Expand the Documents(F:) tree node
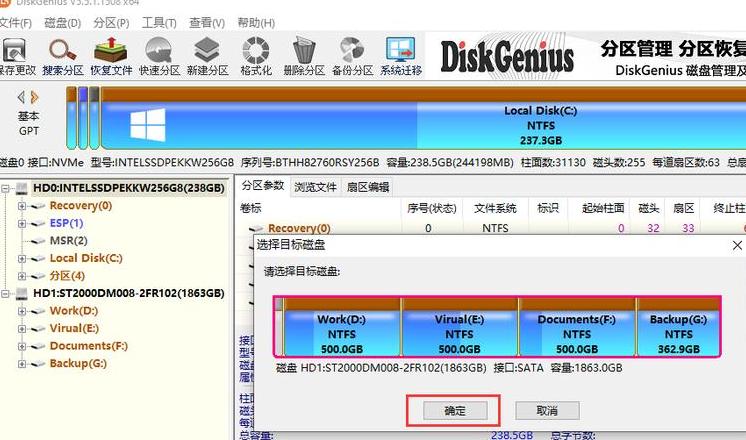The image size is (746, 440). (21, 346)
